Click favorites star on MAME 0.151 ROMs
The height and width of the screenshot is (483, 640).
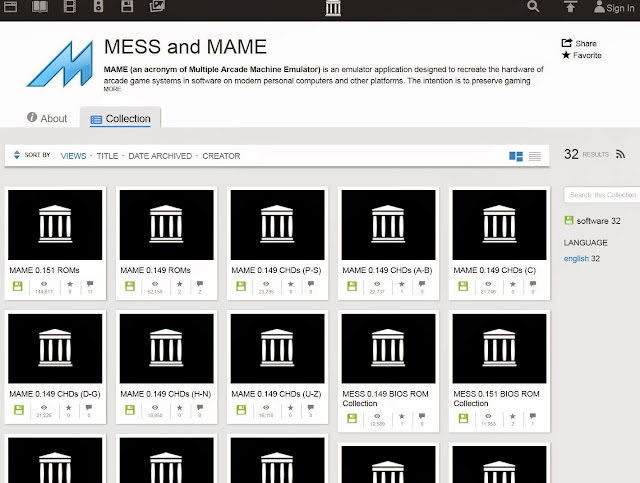pyautogui.click(x=70, y=284)
